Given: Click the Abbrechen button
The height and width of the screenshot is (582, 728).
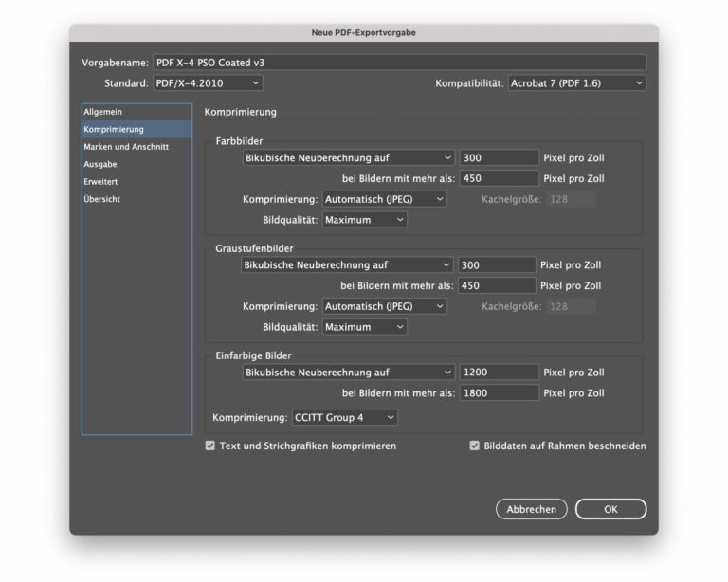Looking at the screenshot, I should [x=531, y=509].
